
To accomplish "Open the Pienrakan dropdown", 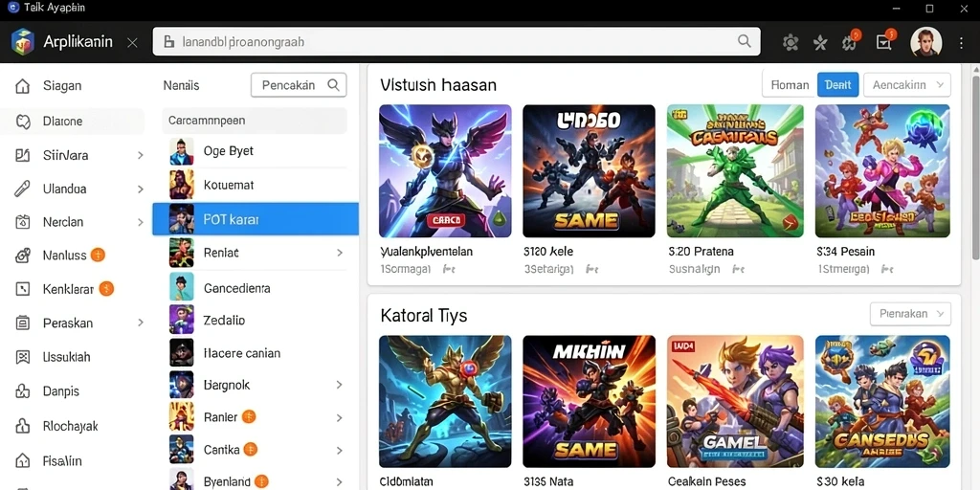I will (911, 314).
